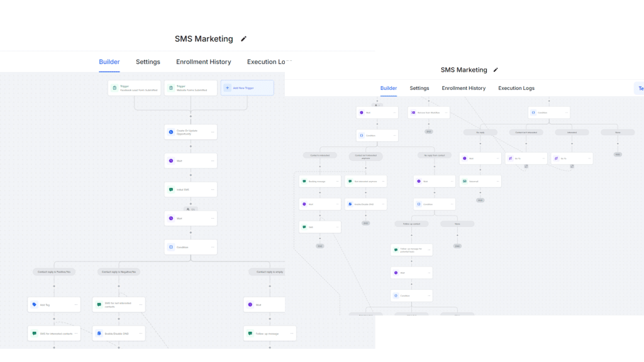The image size is (644, 362).
Task: Click the Website Forms Submitted trigger card
Action: point(191,88)
